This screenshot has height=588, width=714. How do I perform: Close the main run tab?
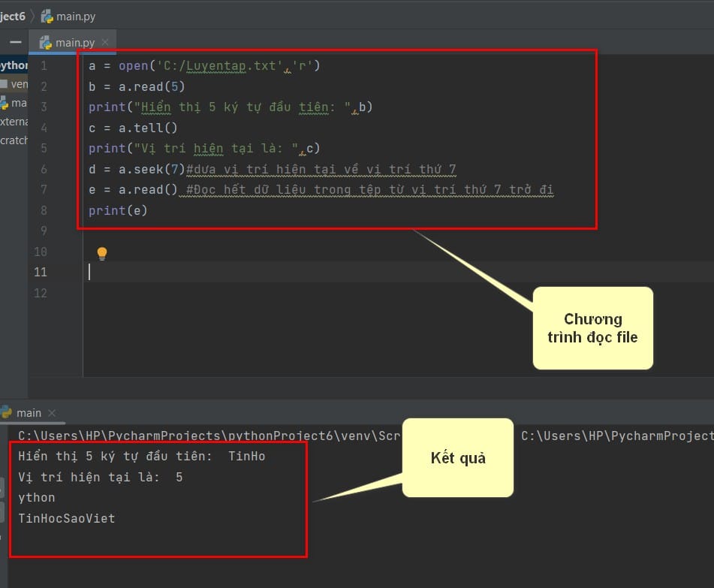click(52, 412)
